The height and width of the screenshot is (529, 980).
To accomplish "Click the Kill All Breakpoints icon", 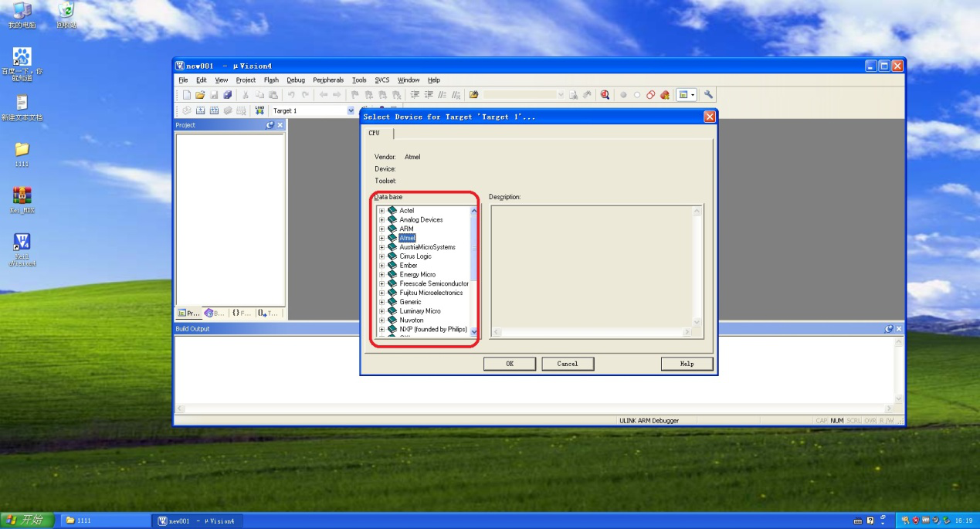I will coord(665,95).
